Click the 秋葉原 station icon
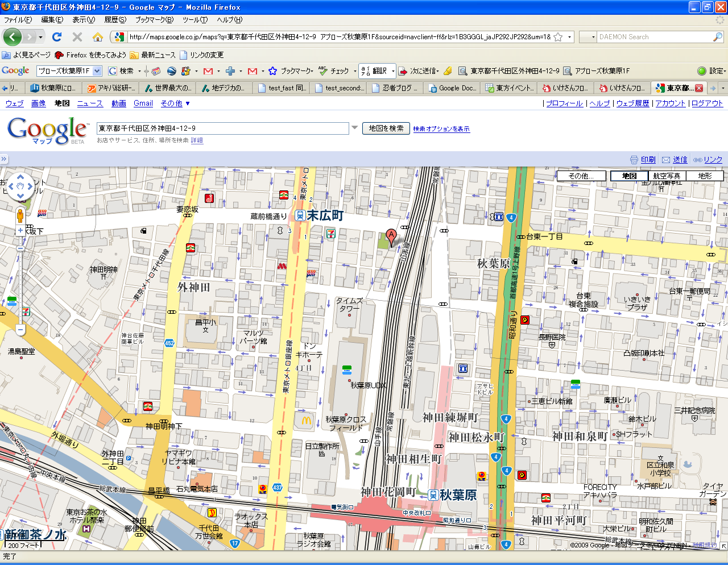The width and height of the screenshot is (728, 565). pos(433,495)
